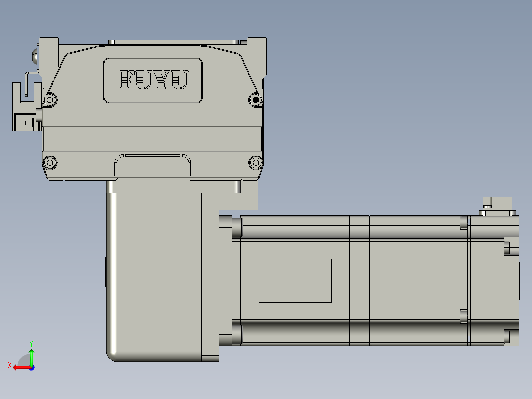532x399 pixels.
Task: Select the lower-left screw on the slider block
Action: 50,162
